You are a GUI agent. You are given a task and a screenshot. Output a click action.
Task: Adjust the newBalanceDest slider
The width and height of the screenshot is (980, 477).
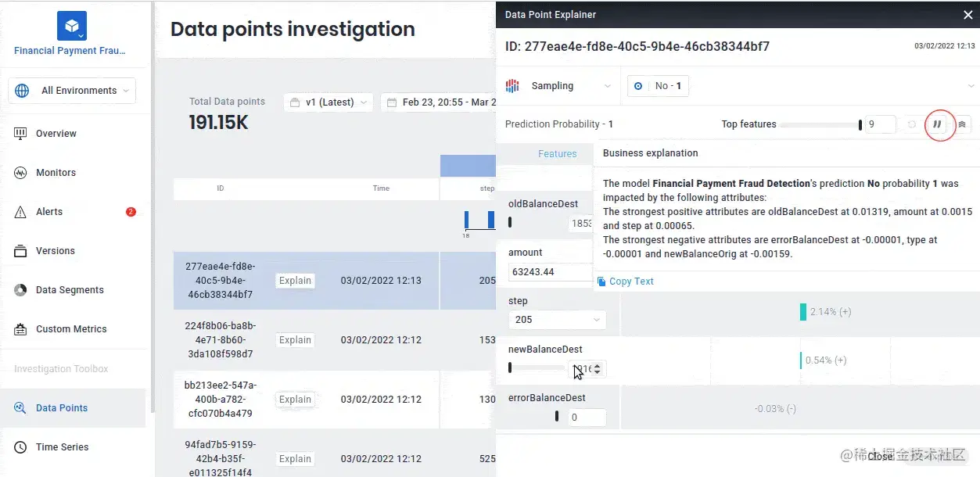[x=537, y=368]
